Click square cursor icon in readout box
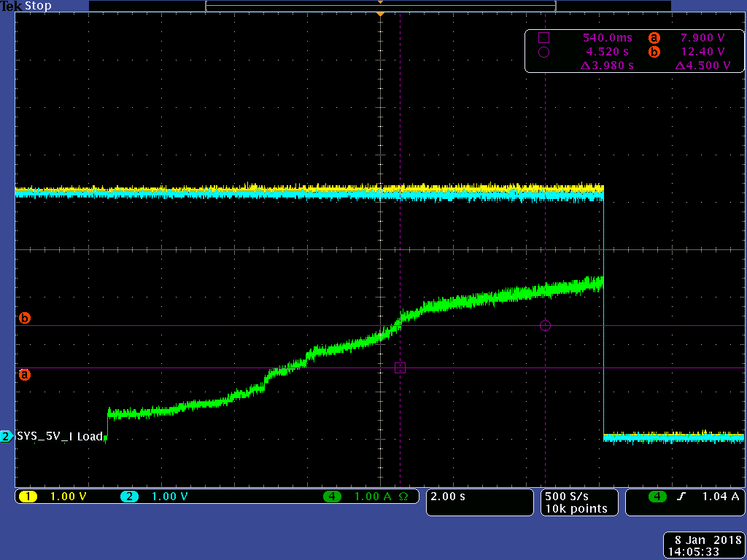This screenshot has height=560, width=747. [x=543, y=38]
